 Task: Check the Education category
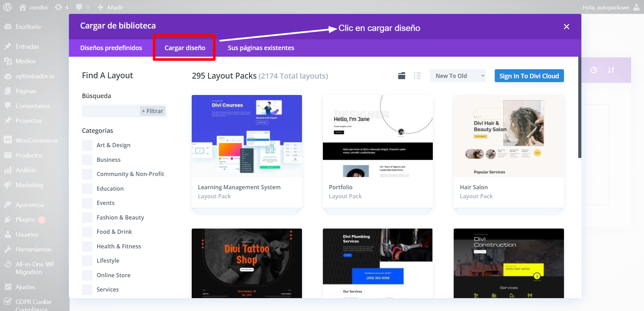(87, 189)
